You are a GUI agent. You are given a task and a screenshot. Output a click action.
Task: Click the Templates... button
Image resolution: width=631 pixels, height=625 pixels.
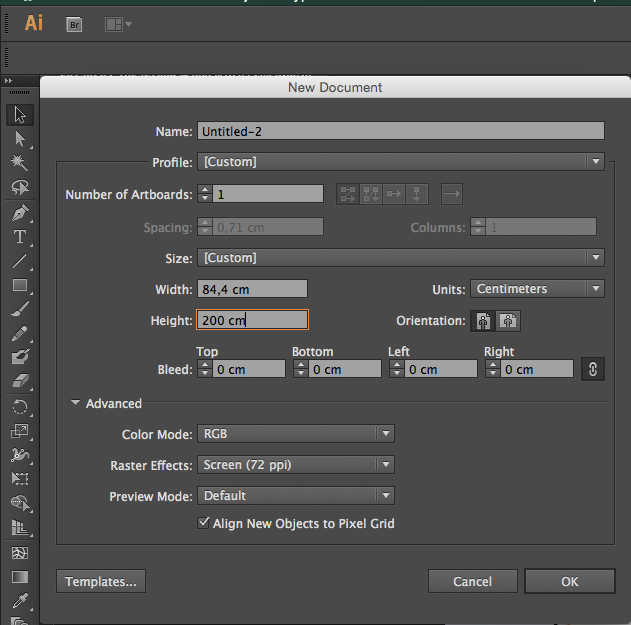click(x=101, y=581)
